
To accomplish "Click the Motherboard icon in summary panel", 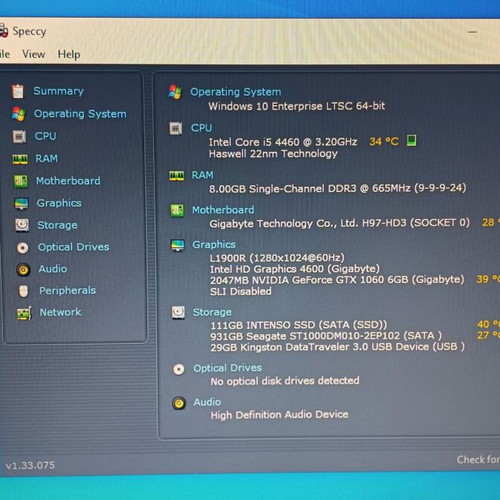I will coord(177,211).
